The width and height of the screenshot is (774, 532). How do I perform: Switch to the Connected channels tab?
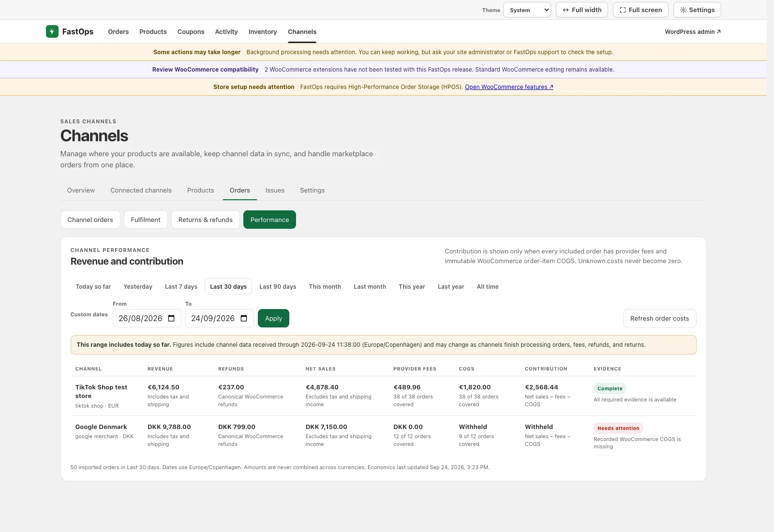(x=141, y=191)
